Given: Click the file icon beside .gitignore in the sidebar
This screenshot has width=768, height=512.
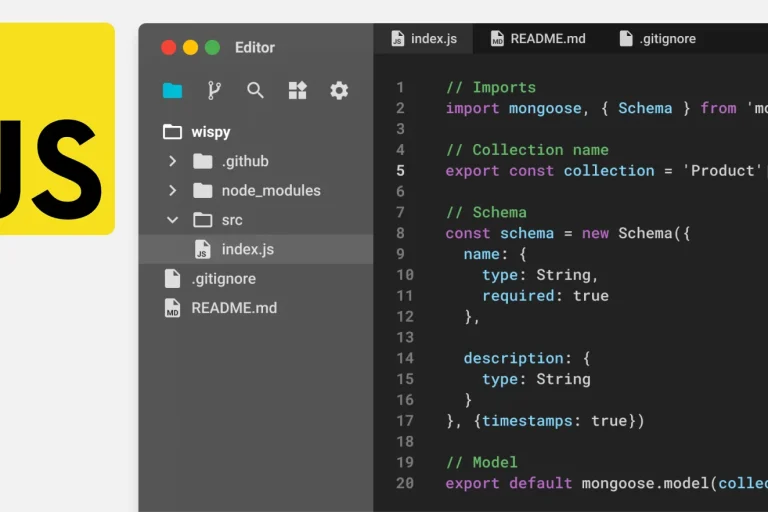Looking at the screenshot, I should point(172,279).
